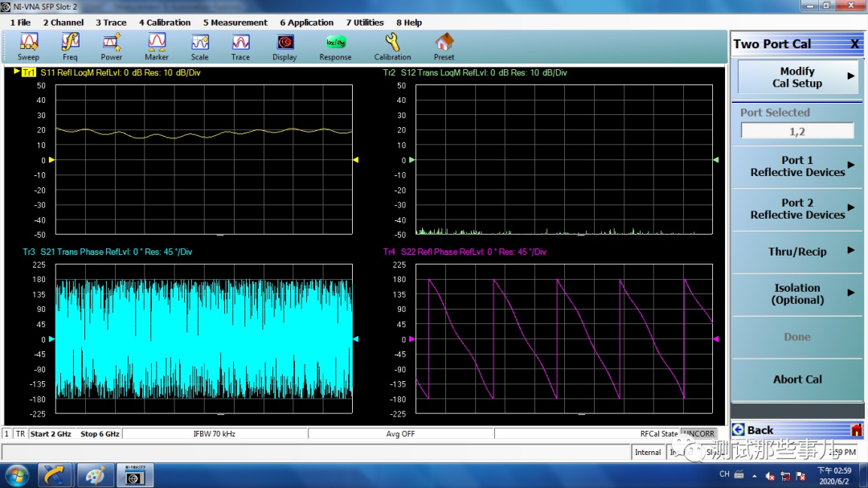Click the UNCORR RFCal State indicator
This screenshot has width=868, height=488.
point(698,433)
